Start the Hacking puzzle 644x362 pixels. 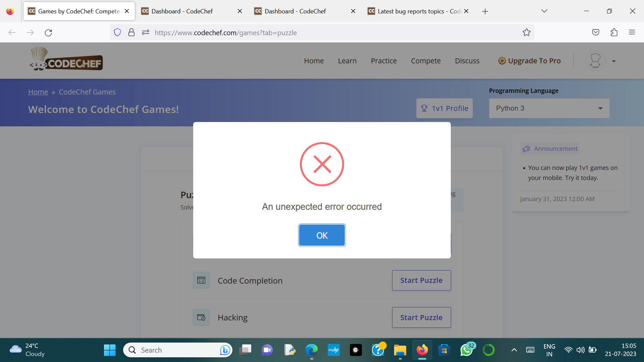(x=421, y=317)
